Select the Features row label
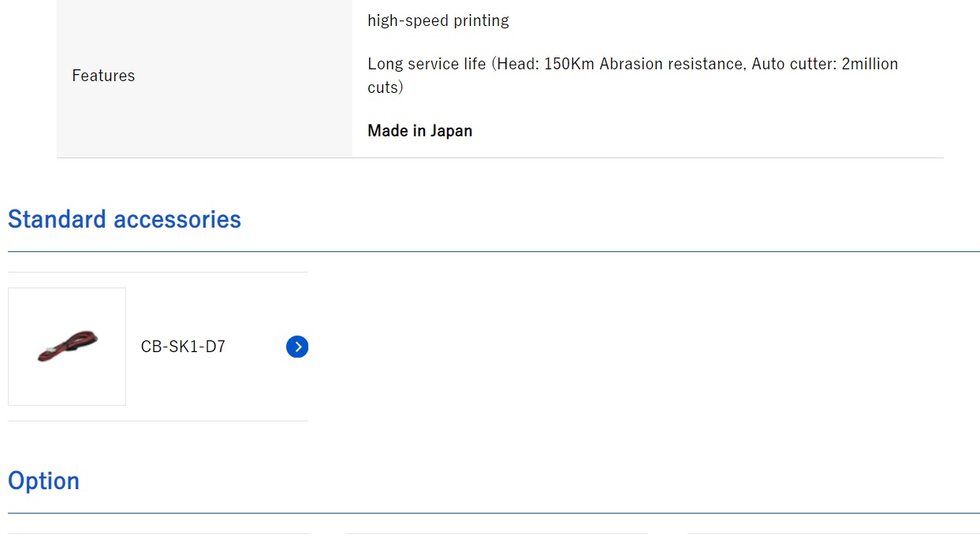 click(103, 76)
